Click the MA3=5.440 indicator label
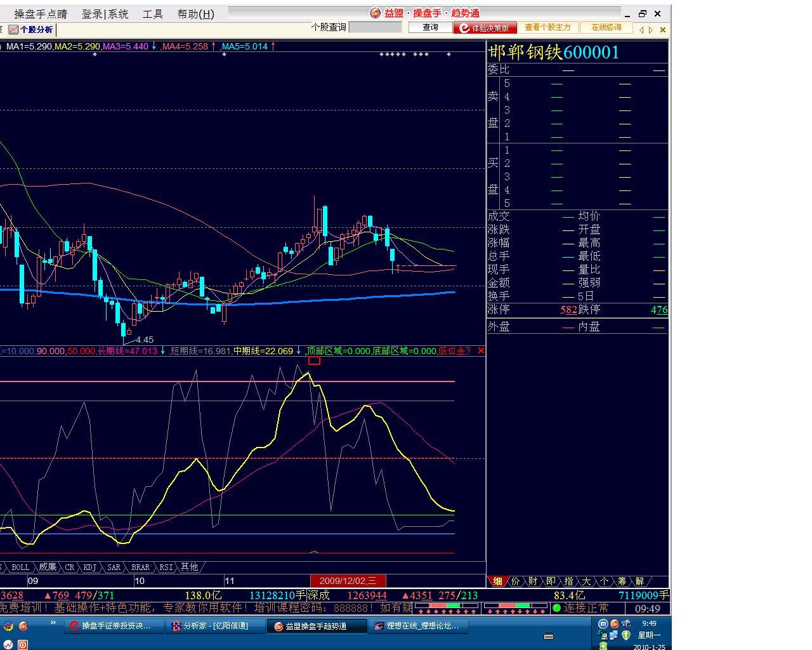This screenshot has height=650, width=812. pyautogui.click(x=126, y=46)
